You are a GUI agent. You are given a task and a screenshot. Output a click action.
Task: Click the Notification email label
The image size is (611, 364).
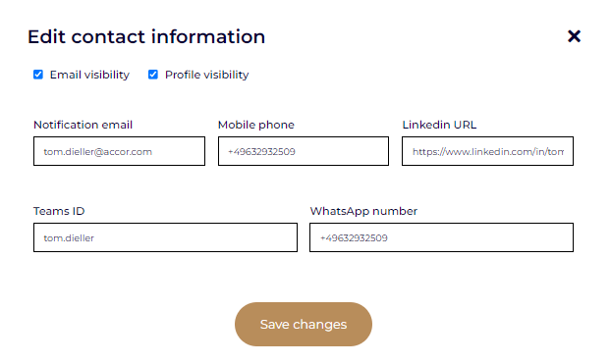83,125
